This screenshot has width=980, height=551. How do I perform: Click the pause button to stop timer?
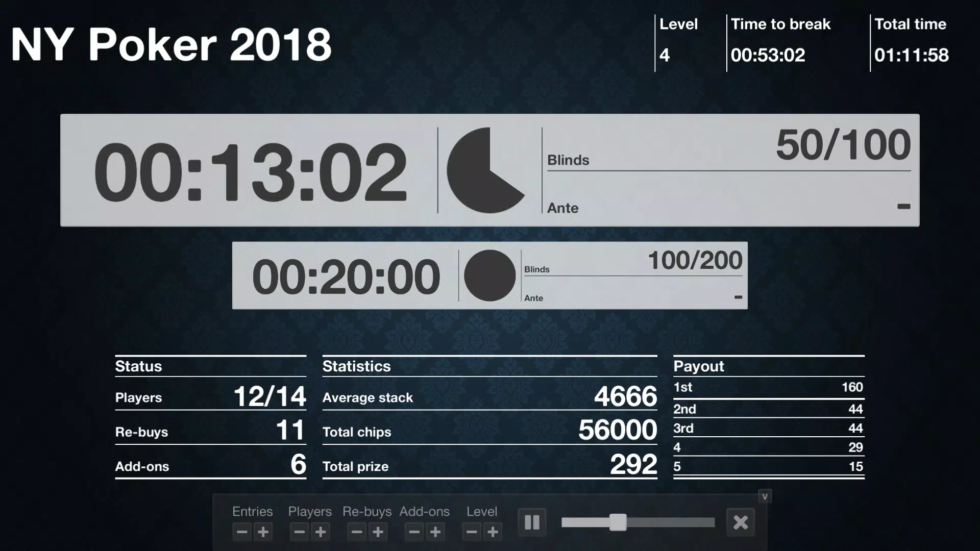pos(532,522)
